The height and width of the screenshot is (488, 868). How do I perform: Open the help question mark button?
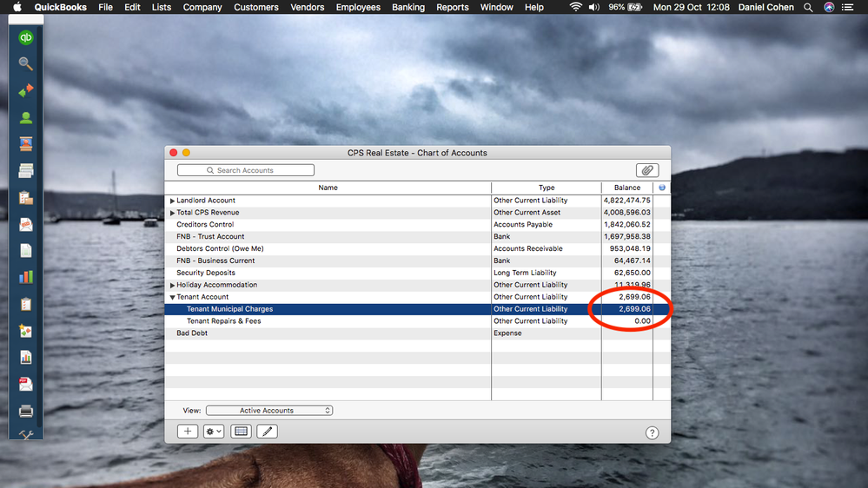(653, 432)
